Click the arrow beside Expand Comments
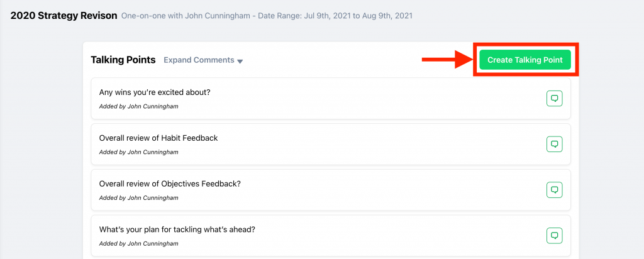The image size is (644, 259). click(240, 61)
